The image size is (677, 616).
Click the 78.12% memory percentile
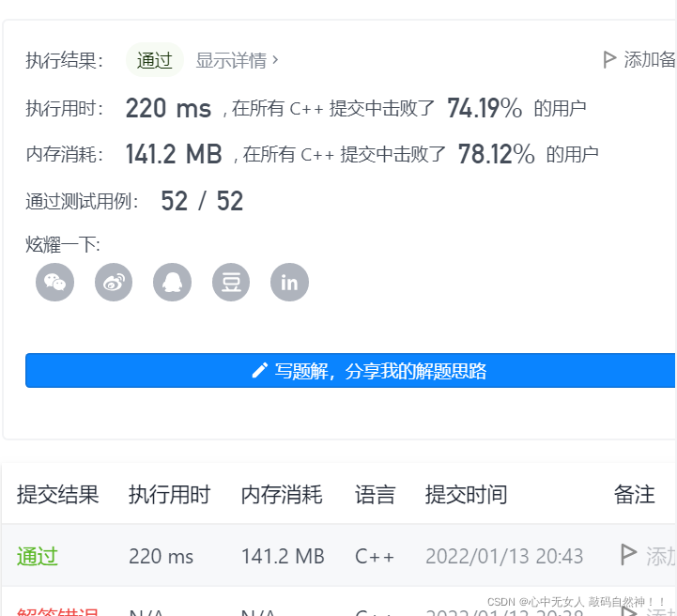(496, 154)
